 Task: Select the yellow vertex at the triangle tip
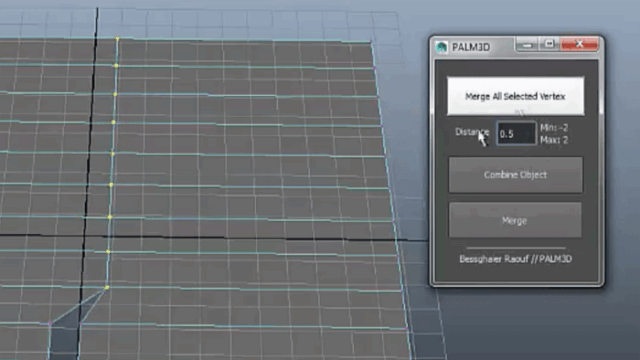[107, 288]
